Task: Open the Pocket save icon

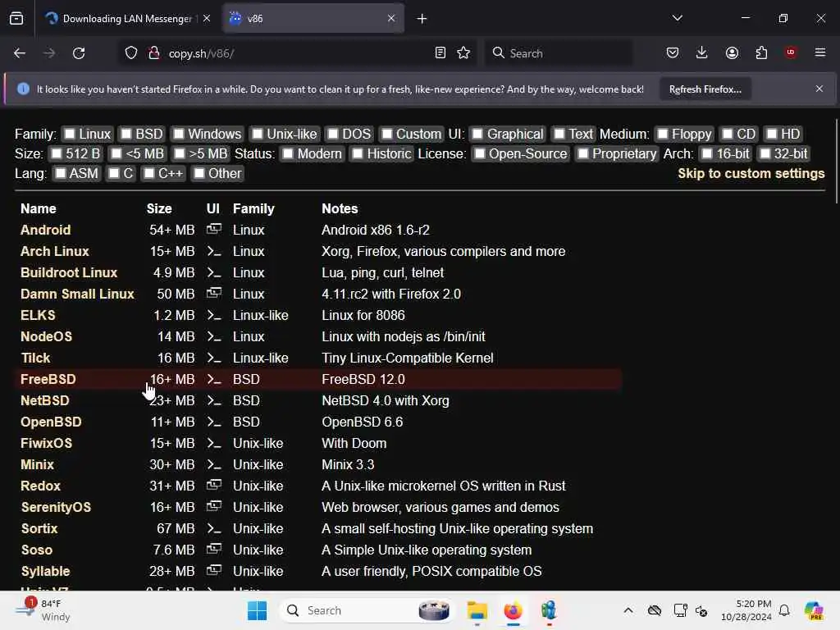Action: tap(673, 53)
